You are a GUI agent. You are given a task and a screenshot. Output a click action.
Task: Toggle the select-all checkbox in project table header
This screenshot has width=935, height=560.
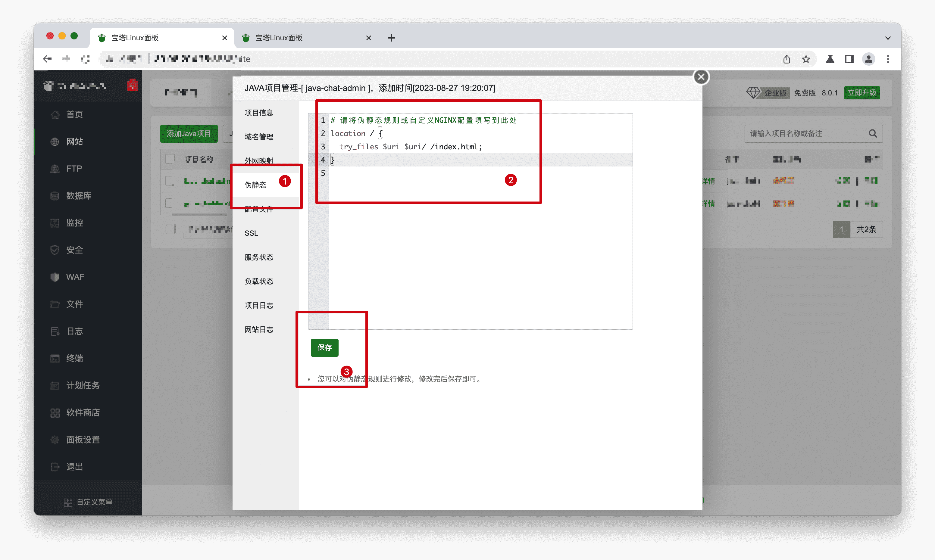pos(170,159)
